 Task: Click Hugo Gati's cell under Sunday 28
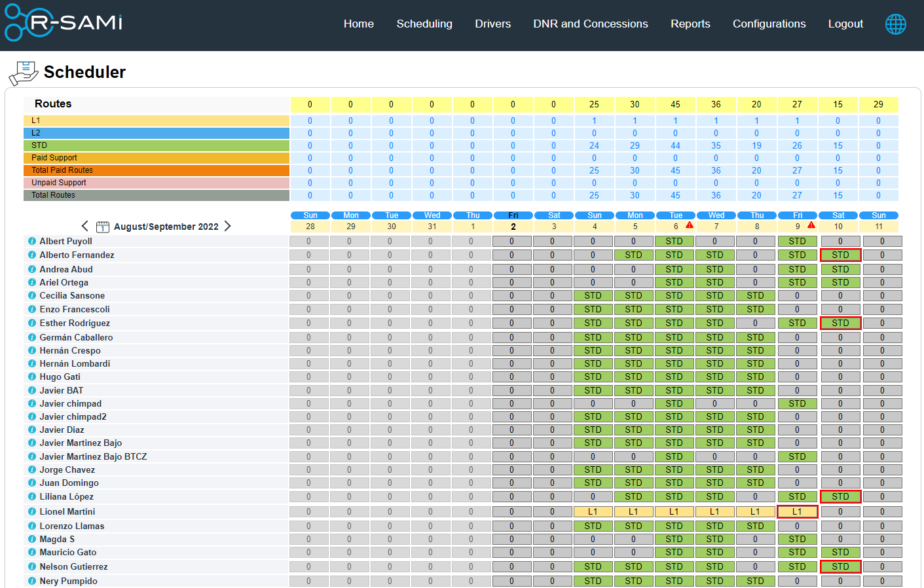[x=309, y=377]
